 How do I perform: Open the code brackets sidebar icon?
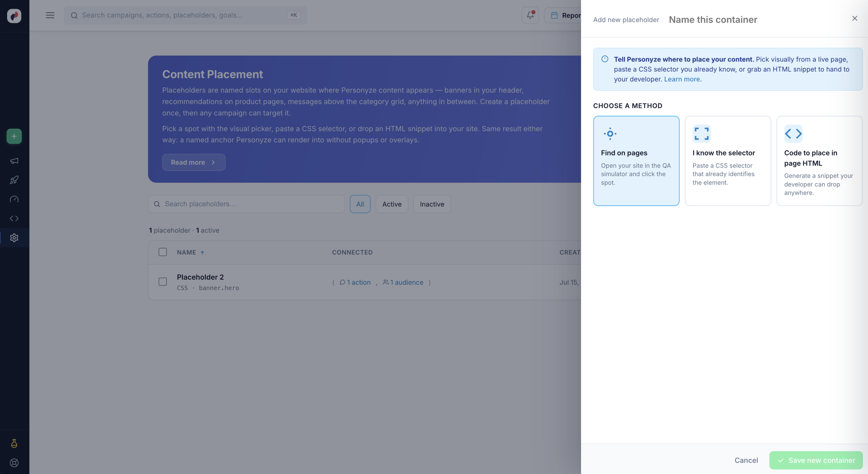point(14,219)
